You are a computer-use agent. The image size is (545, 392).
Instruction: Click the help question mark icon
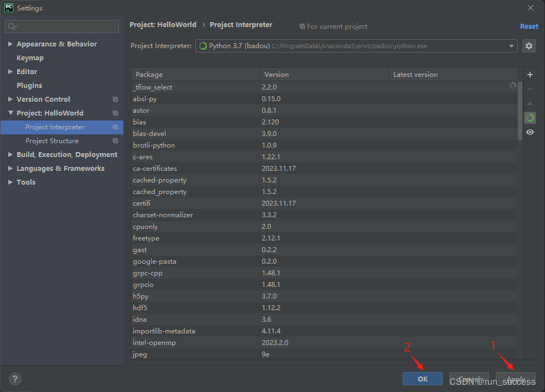pyautogui.click(x=15, y=379)
